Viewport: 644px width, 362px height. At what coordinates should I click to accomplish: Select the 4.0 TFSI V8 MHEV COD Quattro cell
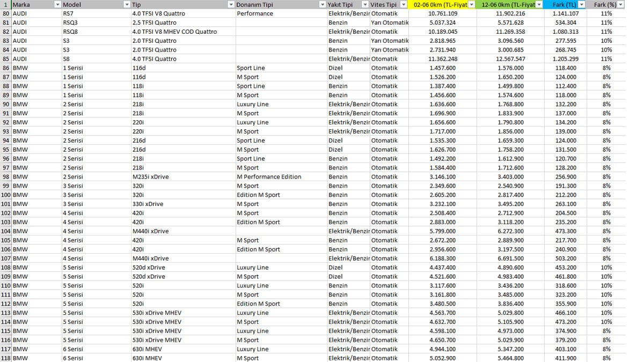point(182,32)
